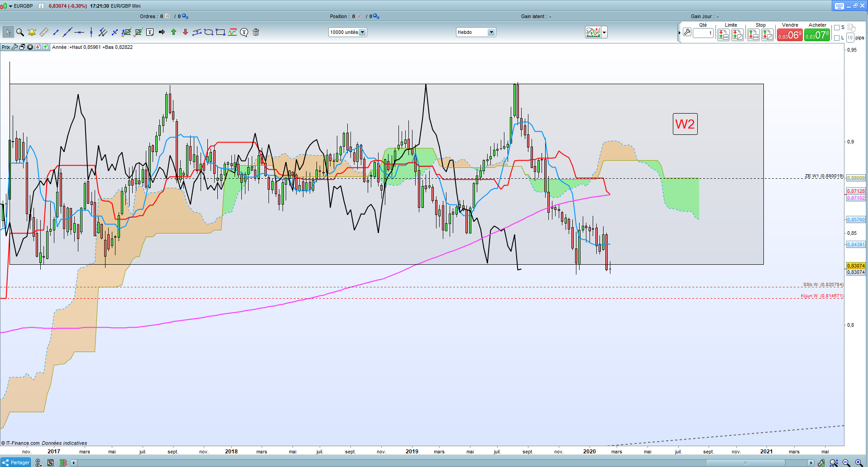Insert a green up arrow marker

(173, 32)
